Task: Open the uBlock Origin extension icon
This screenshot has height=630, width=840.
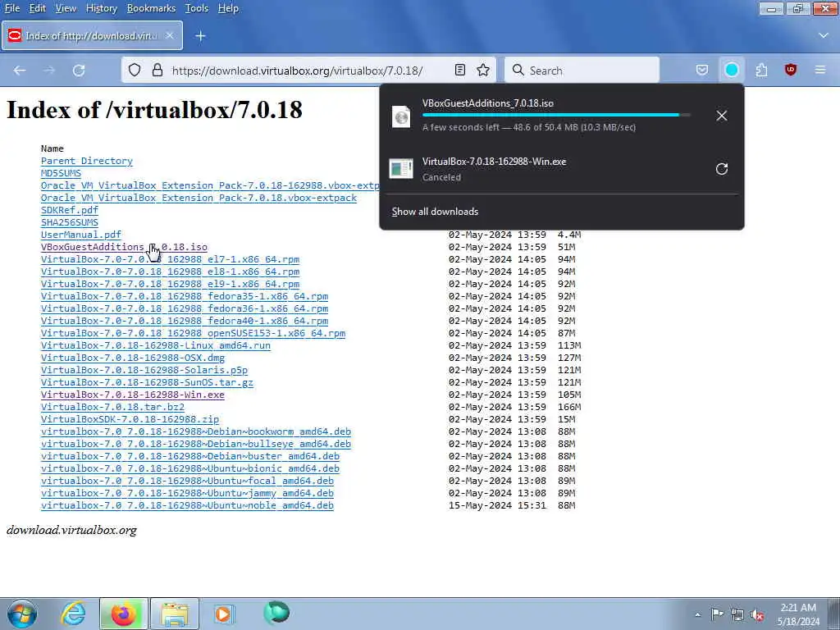Action: pos(791,70)
